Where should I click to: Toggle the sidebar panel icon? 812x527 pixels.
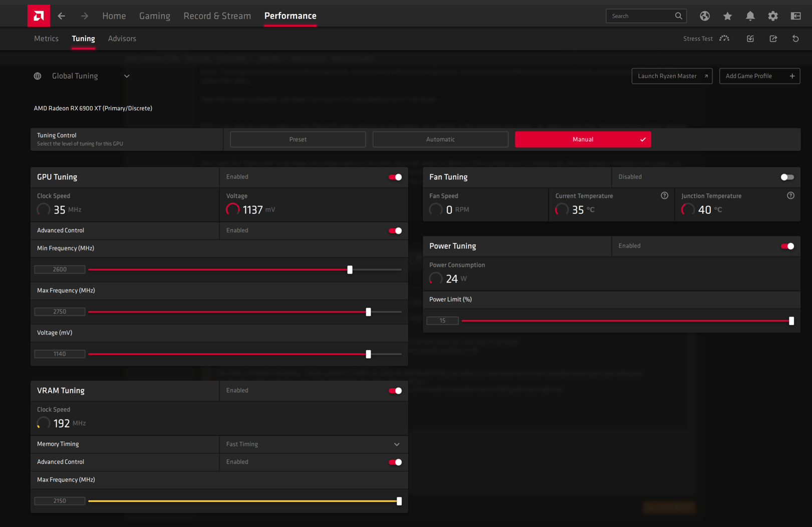pos(795,16)
